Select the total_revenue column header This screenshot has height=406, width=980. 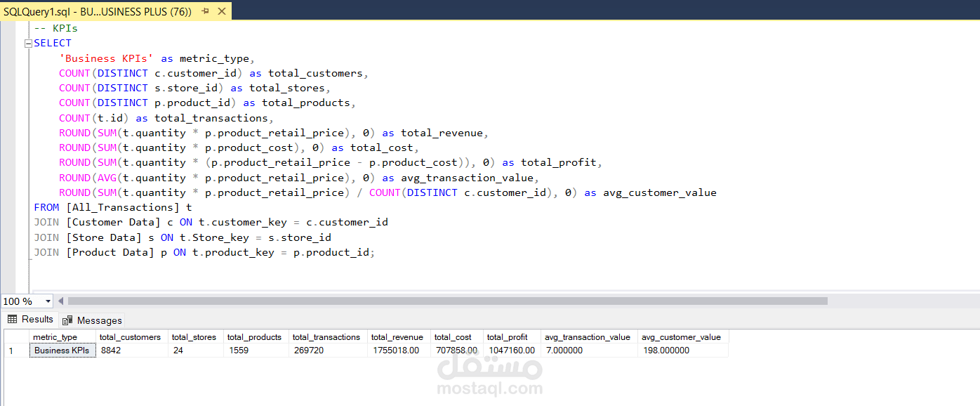399,337
